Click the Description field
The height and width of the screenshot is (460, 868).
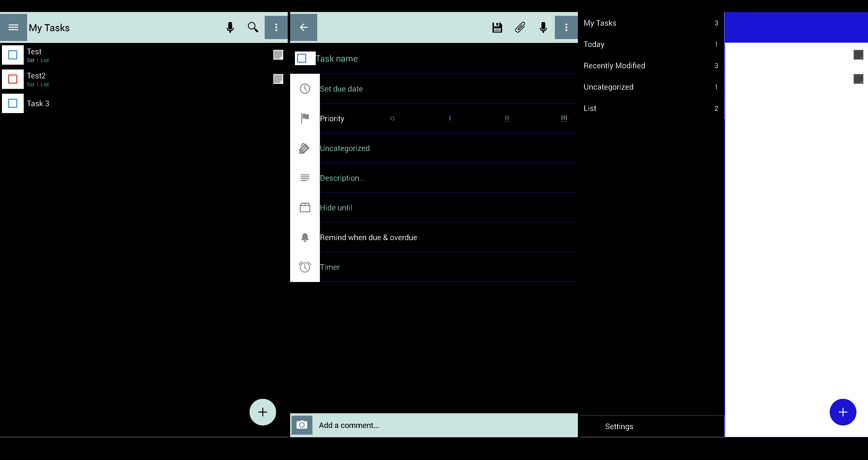pyautogui.click(x=448, y=178)
